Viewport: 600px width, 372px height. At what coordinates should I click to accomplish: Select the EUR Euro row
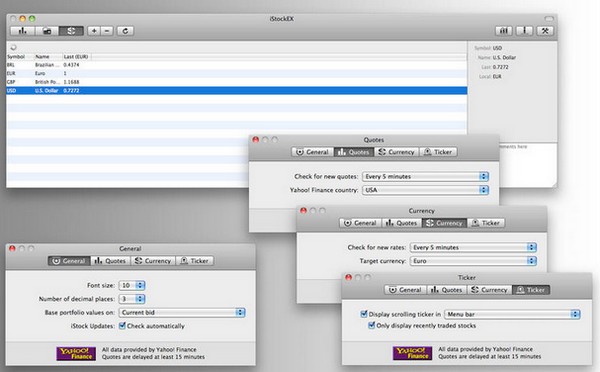(236, 73)
